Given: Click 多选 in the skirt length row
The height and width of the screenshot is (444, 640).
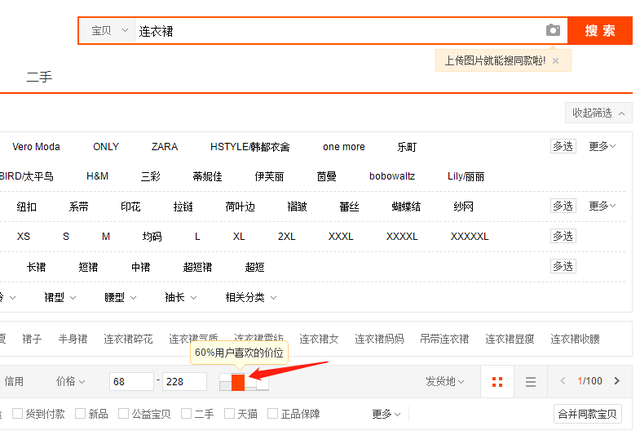Looking at the screenshot, I should tap(563, 266).
